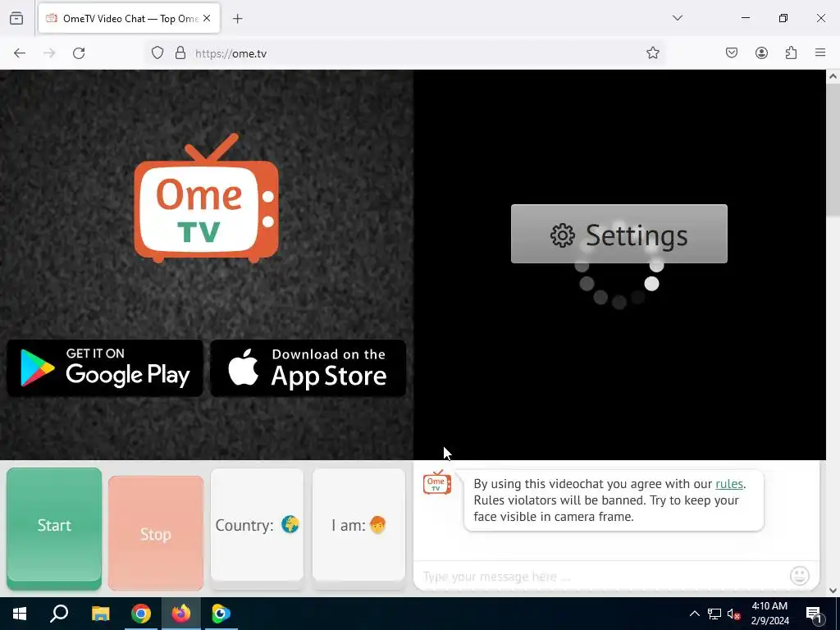Open the emoji smiley picker
This screenshot has width=840, height=630.
point(800,576)
